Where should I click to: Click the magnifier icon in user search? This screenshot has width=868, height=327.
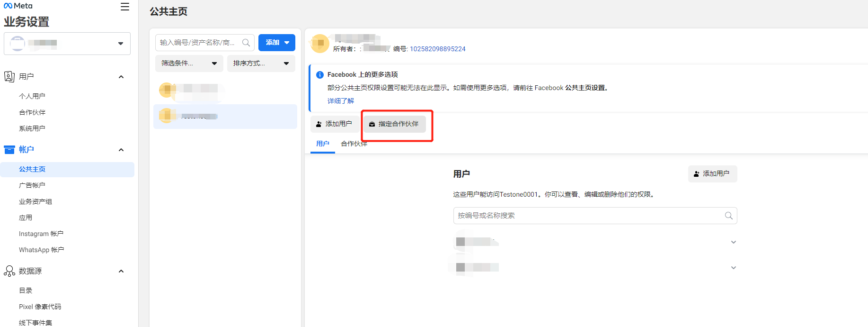click(729, 216)
